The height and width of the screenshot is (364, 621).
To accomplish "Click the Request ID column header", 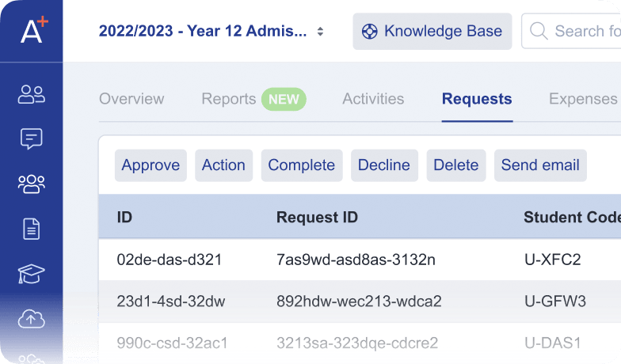I will (x=317, y=217).
